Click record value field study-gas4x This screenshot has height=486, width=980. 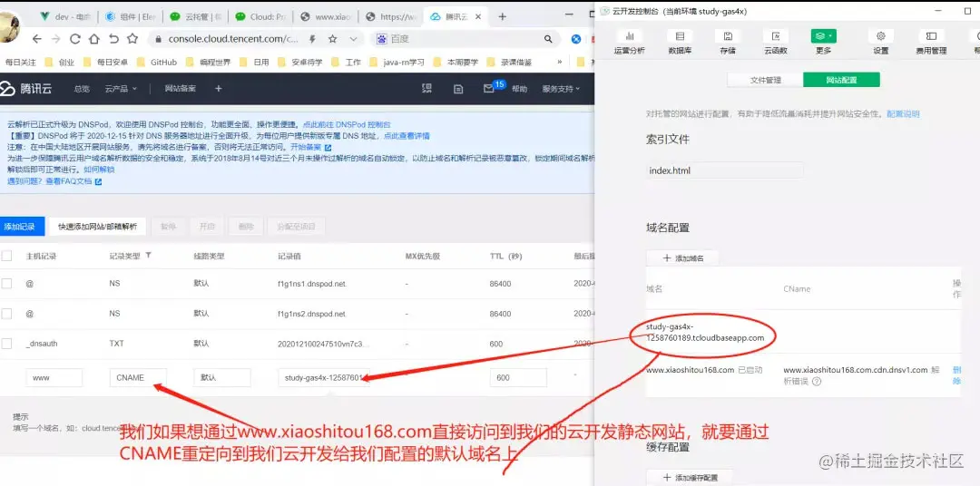pyautogui.click(x=324, y=377)
